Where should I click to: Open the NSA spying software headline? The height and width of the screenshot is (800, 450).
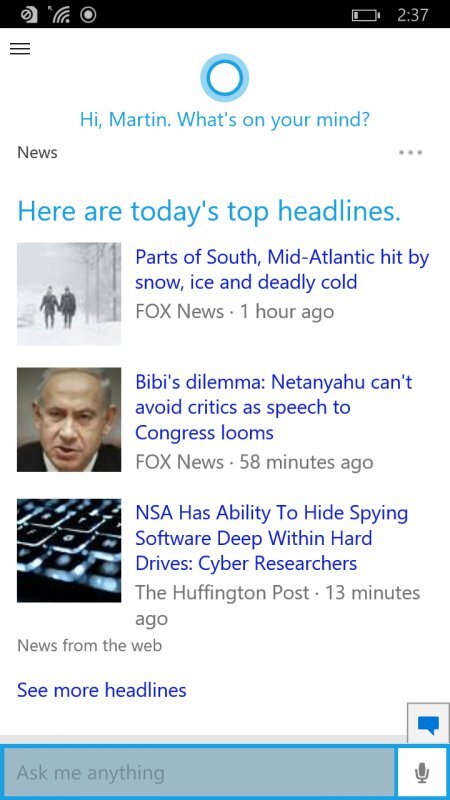click(271, 538)
